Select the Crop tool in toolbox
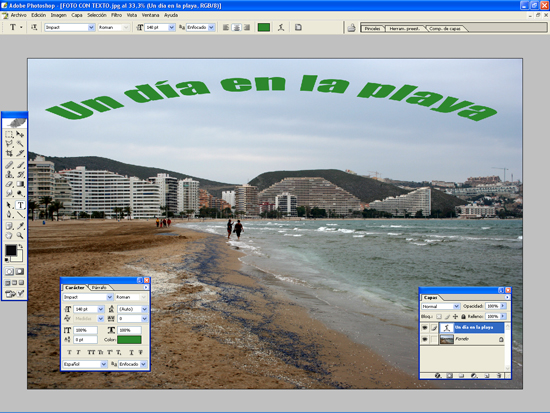The width and height of the screenshot is (550, 413). [x=9, y=153]
